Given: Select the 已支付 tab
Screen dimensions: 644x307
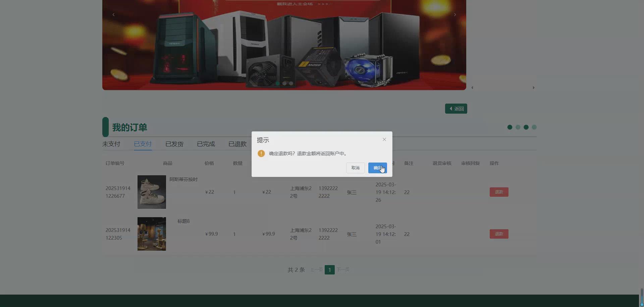Looking at the screenshot, I should click(x=143, y=144).
